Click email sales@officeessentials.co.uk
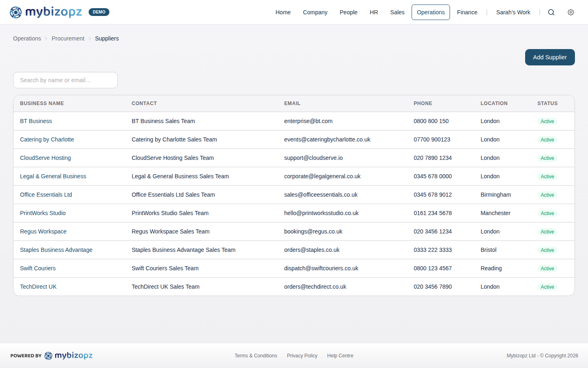This screenshot has height=368, width=588. [321, 195]
